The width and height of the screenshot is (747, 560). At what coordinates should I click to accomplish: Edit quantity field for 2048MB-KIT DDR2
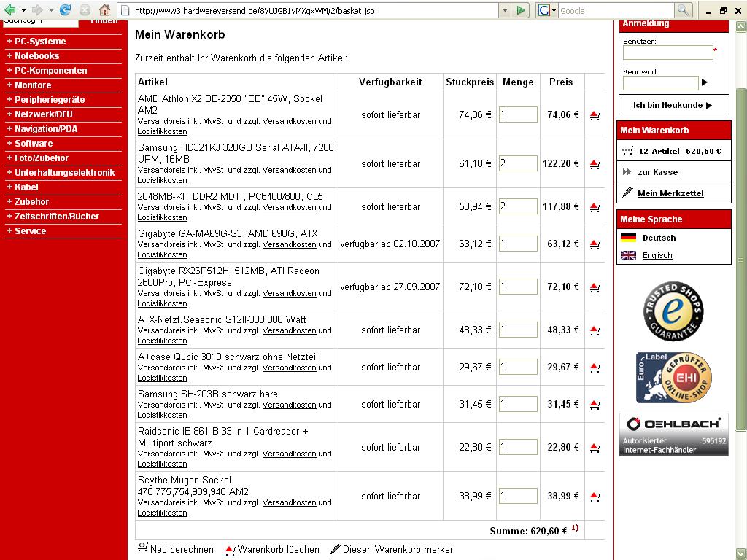[518, 206]
